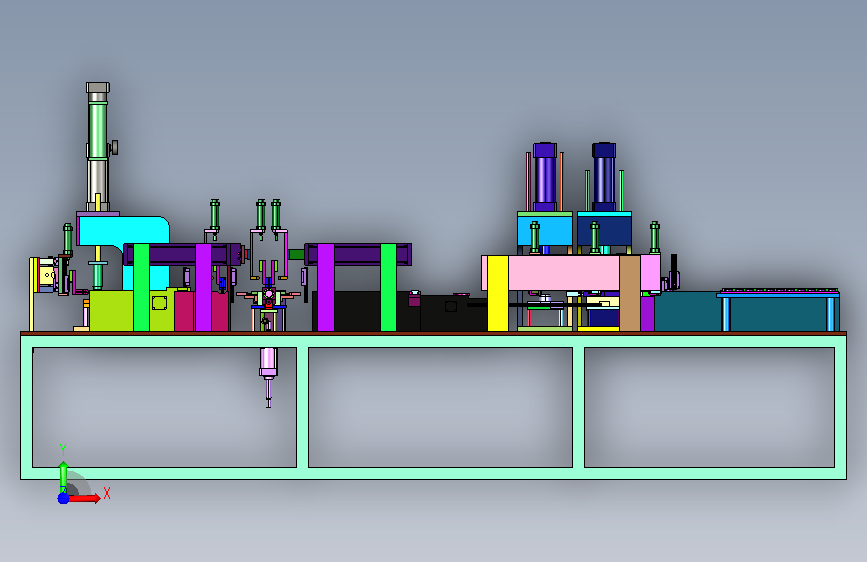Click the blue Z axis dot of the triad

tap(63, 498)
